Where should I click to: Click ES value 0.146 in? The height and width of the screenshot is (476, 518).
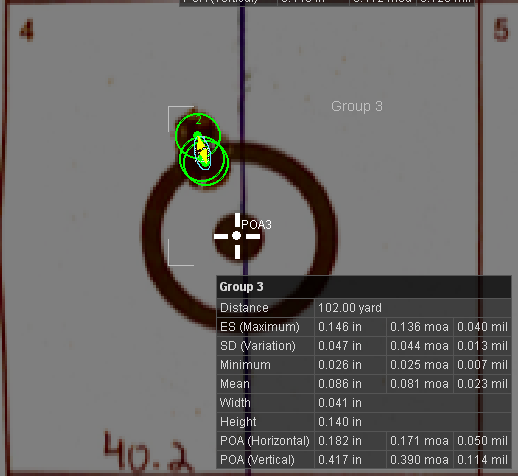[x=340, y=327]
